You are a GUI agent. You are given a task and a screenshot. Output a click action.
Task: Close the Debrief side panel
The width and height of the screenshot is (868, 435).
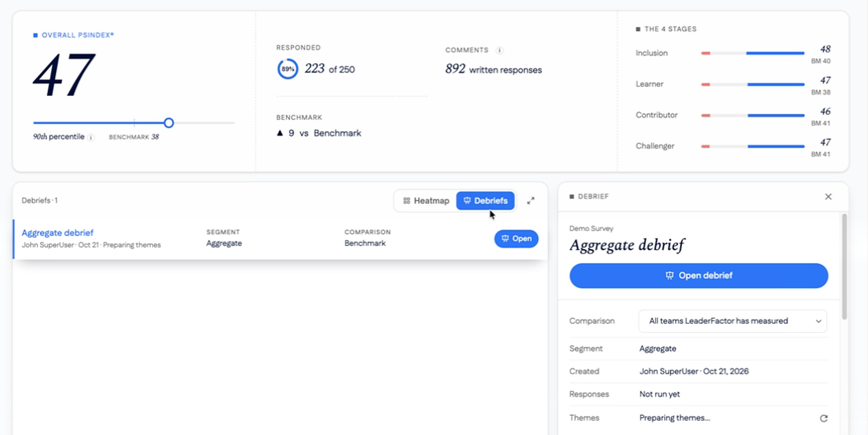(x=828, y=197)
